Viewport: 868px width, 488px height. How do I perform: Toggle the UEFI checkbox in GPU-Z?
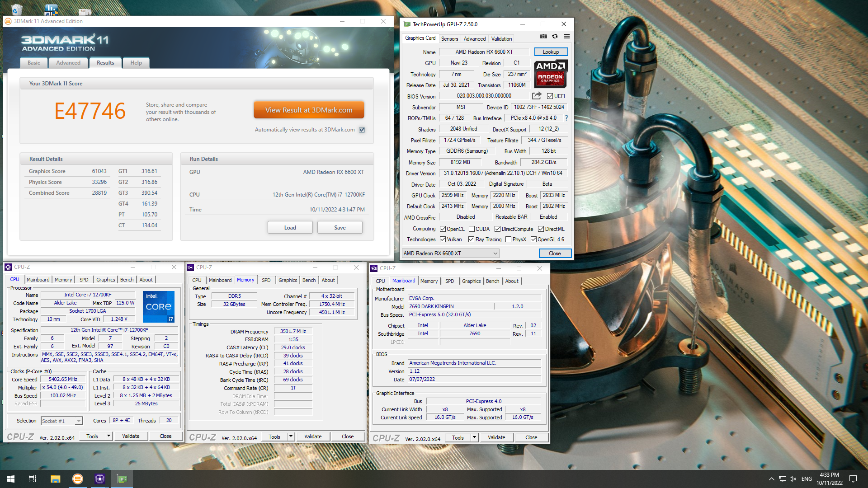[x=550, y=96]
